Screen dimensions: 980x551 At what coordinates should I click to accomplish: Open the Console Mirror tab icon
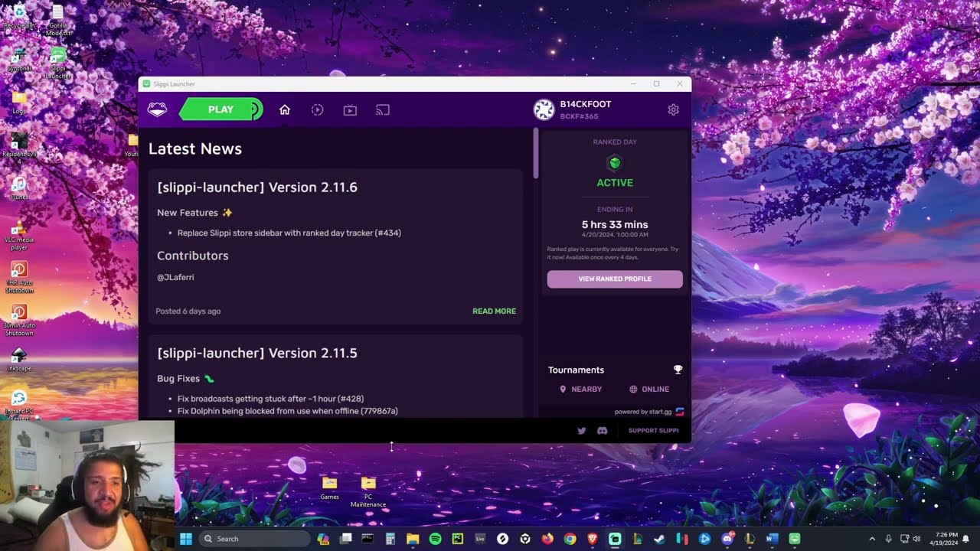coord(383,110)
